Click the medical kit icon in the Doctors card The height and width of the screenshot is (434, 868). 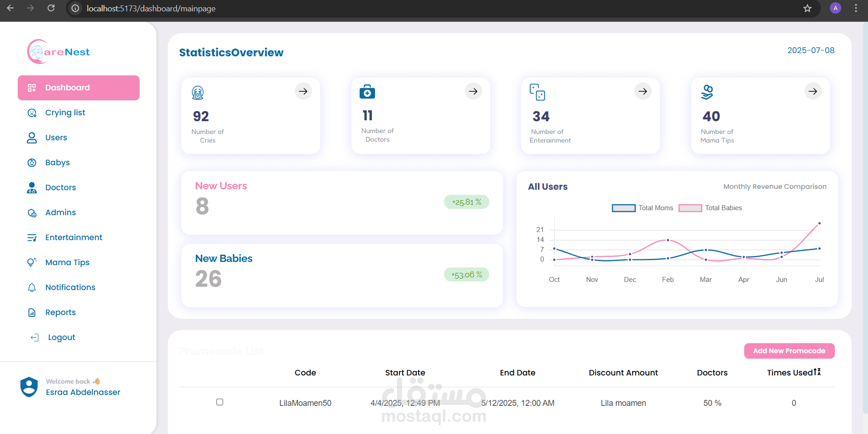click(367, 92)
